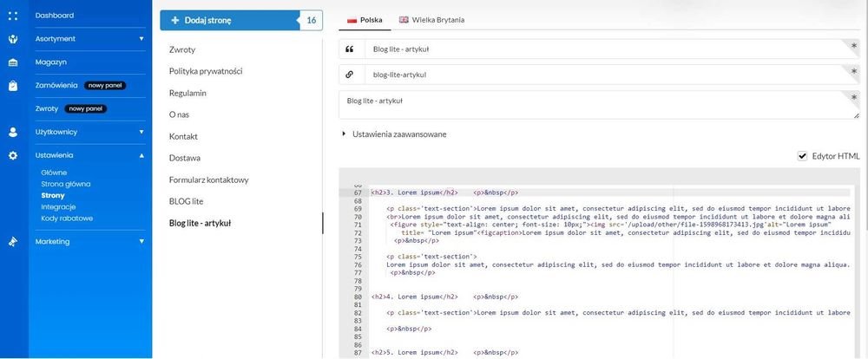
Task: Open Zamówienia in the sidebar
Action: tap(56, 86)
